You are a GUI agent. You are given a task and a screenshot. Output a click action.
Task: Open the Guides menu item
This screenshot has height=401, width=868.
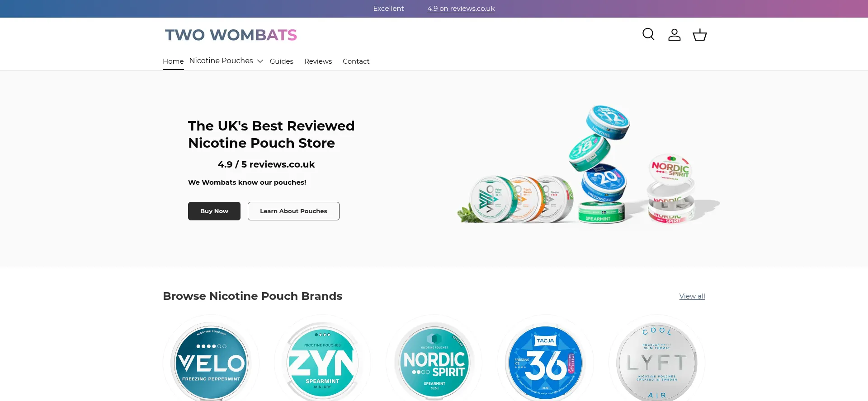tap(281, 61)
